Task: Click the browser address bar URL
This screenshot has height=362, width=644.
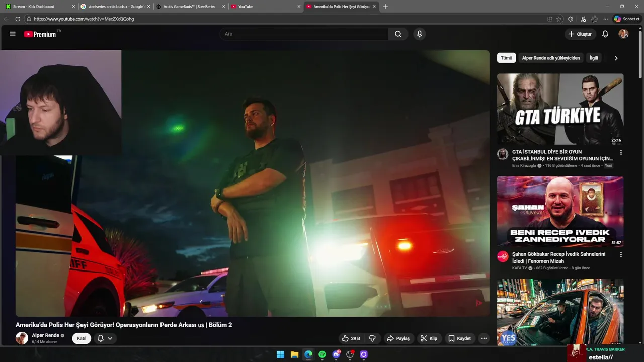Action: 84,19
